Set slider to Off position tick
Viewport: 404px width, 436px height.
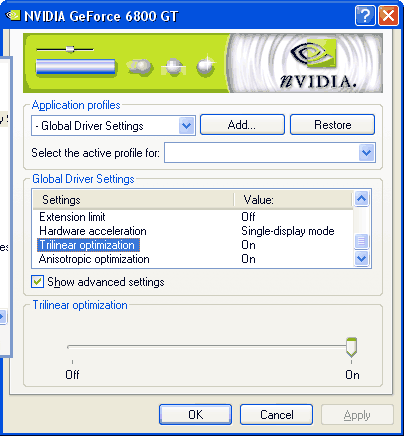(x=72, y=362)
